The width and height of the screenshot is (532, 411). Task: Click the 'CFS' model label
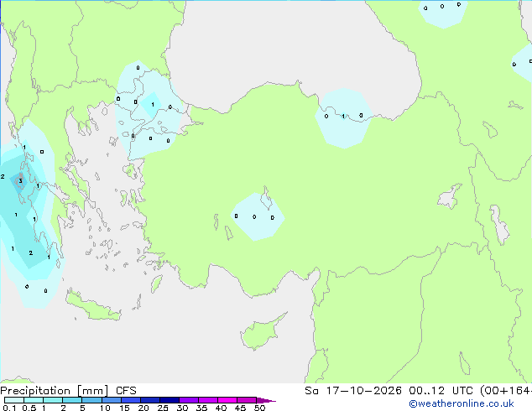[126, 391]
